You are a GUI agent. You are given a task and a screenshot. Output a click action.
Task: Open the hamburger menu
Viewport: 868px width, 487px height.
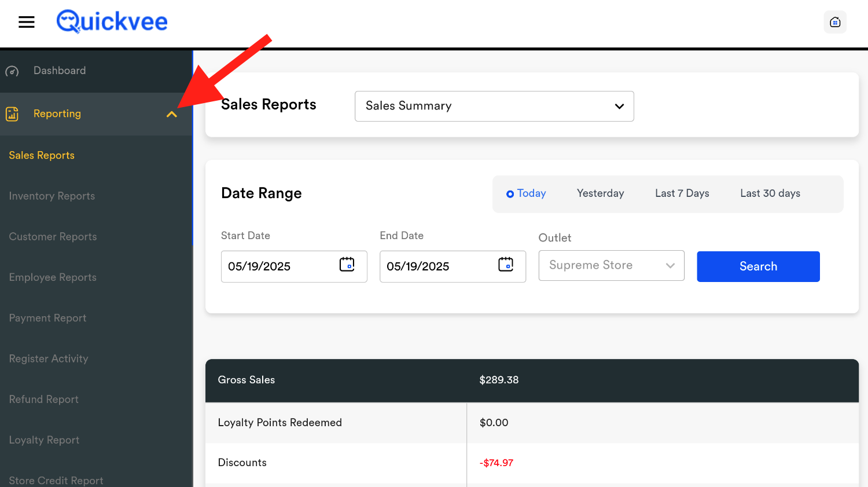tap(27, 22)
